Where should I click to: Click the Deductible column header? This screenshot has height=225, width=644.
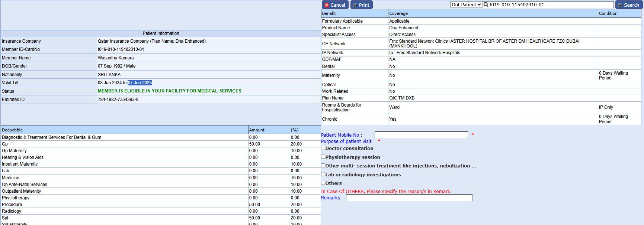coord(12,130)
